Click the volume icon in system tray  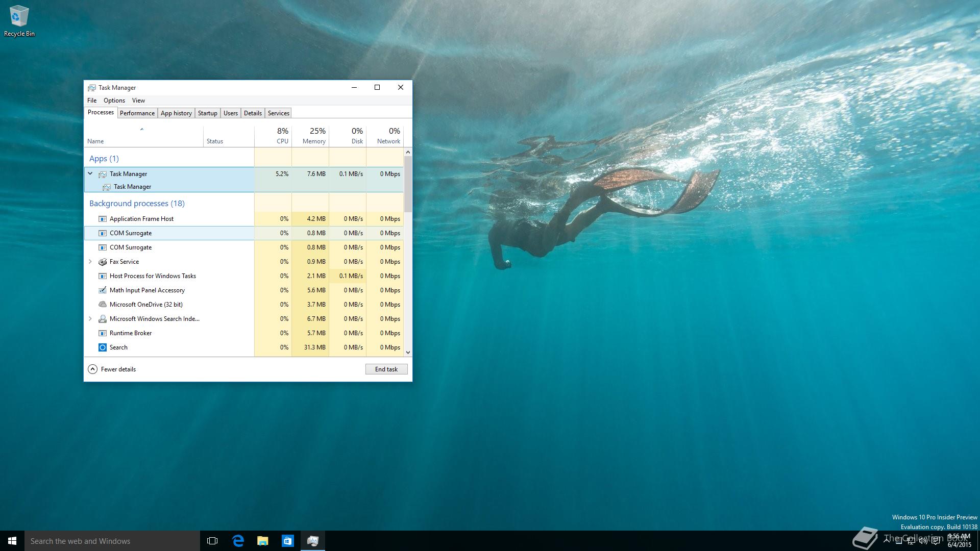click(x=923, y=541)
